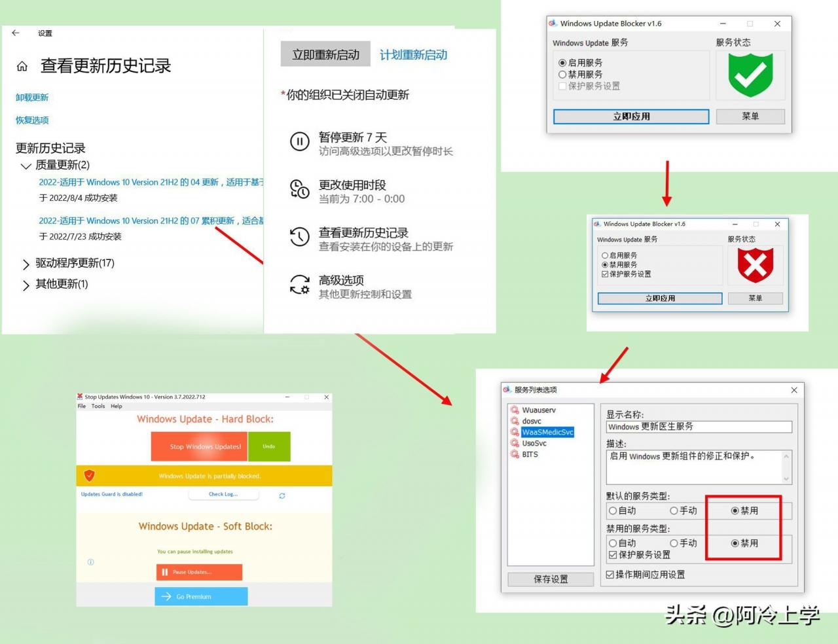Viewport: 838px width, 644px height.
Task: Click the Go Premium button
Action: coord(201,596)
